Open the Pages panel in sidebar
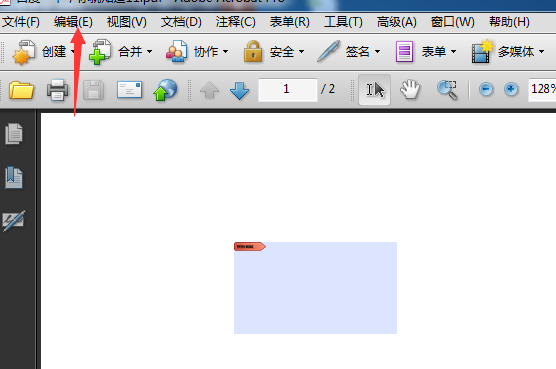Viewport: 556px width, 369px height. click(14, 134)
